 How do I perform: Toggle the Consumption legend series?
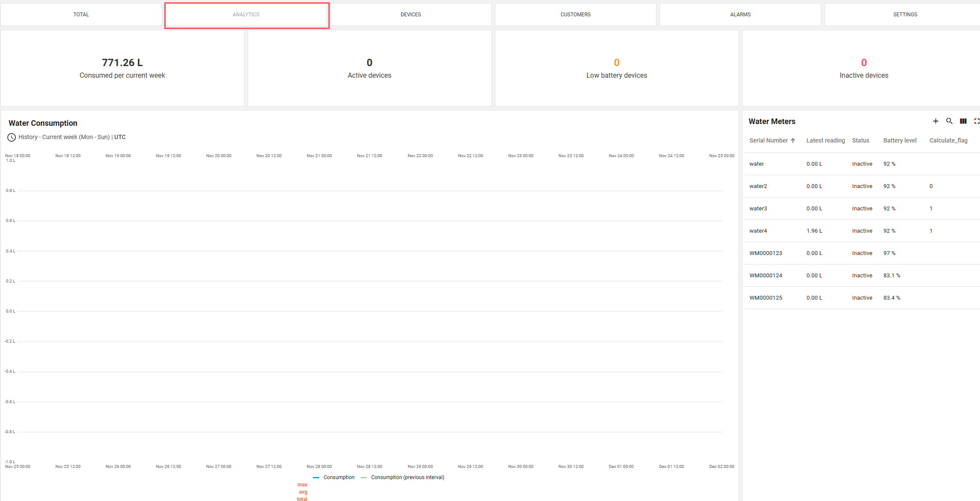click(x=339, y=477)
